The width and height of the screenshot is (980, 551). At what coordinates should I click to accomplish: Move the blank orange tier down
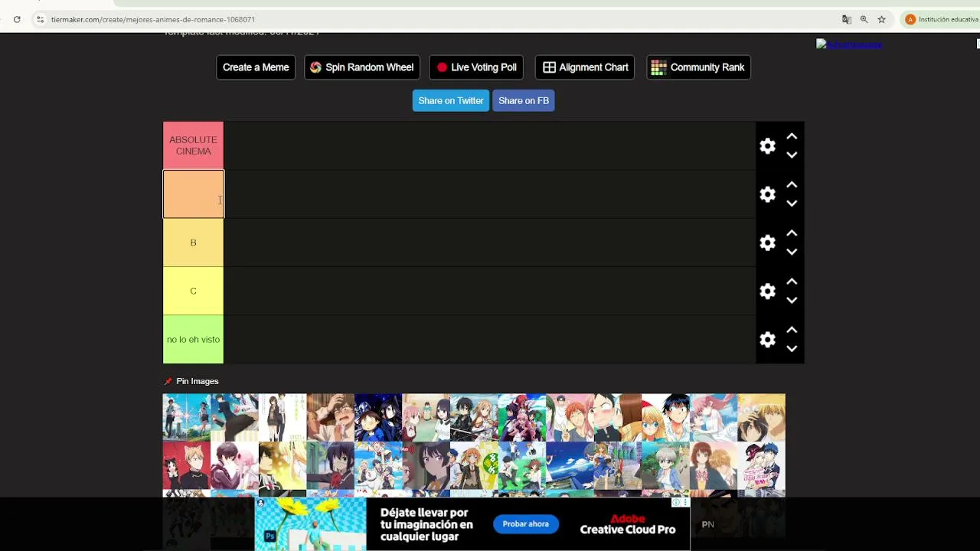point(792,204)
